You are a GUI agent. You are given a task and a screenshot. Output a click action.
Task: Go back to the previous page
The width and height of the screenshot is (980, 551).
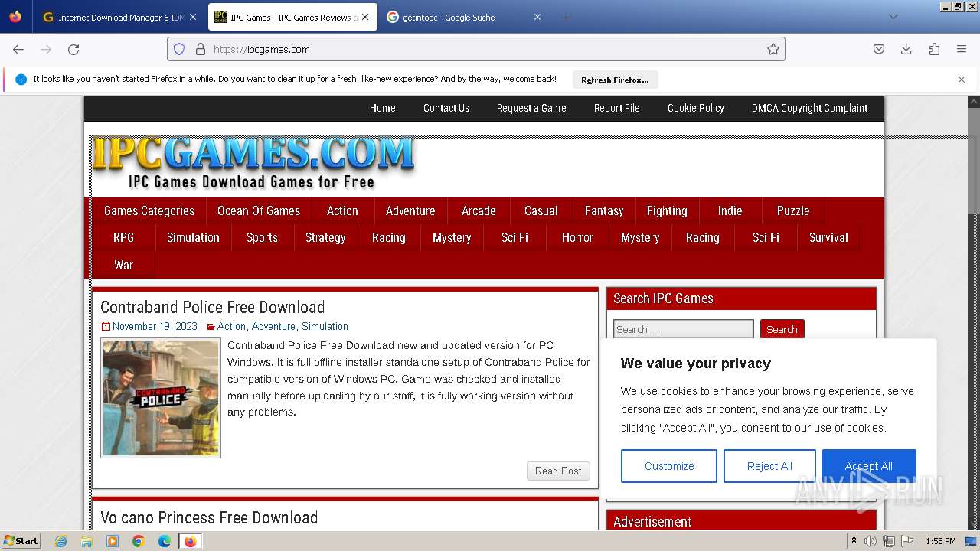(18, 49)
